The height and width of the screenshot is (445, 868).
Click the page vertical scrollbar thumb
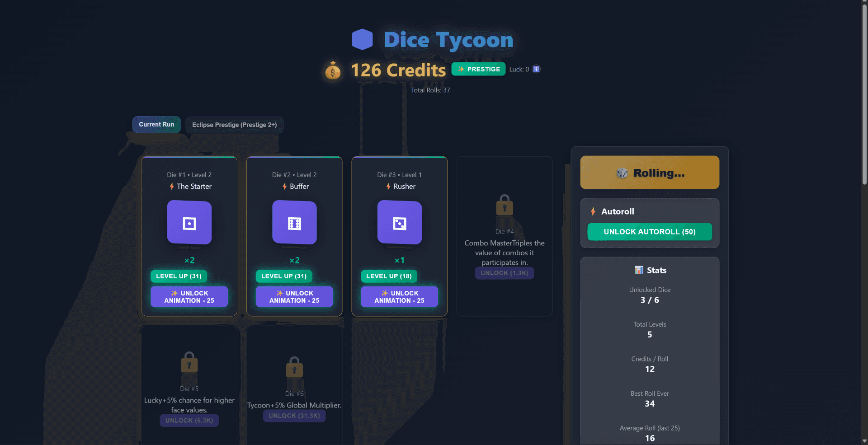pyautogui.click(x=864, y=95)
